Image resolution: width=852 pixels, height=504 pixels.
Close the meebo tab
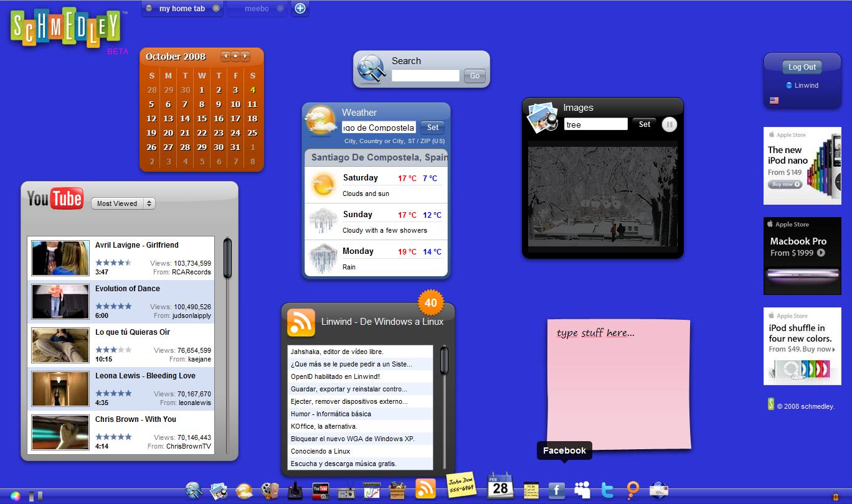[280, 8]
